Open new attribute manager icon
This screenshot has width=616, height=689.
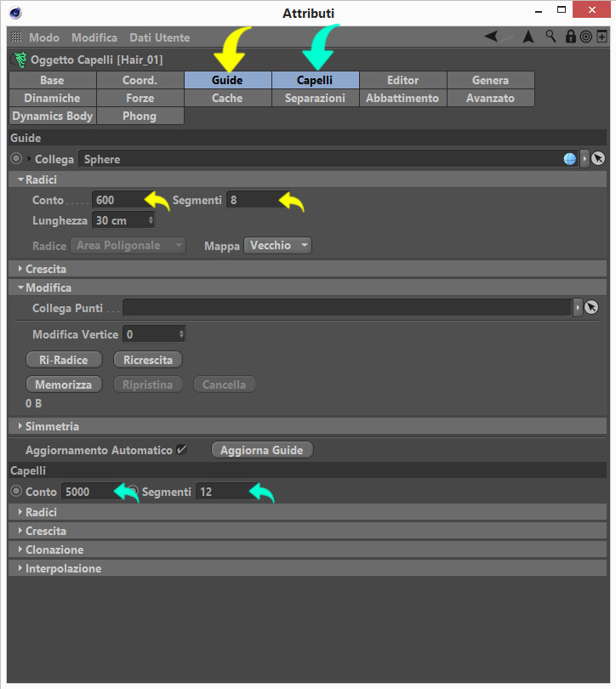point(602,36)
